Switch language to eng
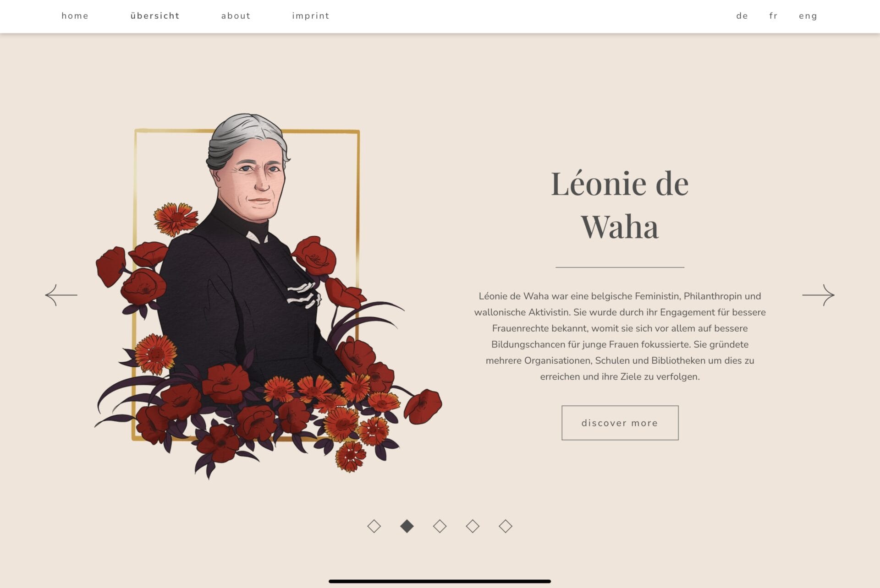Image resolution: width=880 pixels, height=588 pixels. point(808,16)
